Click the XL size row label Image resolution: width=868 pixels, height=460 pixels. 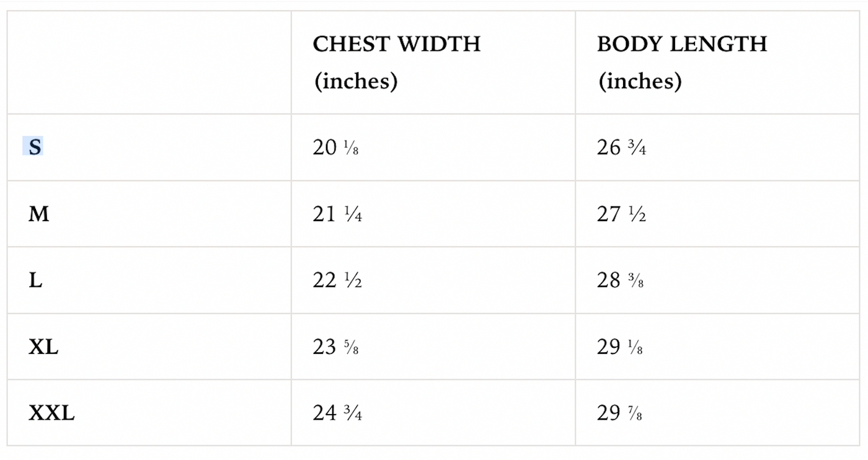click(x=43, y=347)
